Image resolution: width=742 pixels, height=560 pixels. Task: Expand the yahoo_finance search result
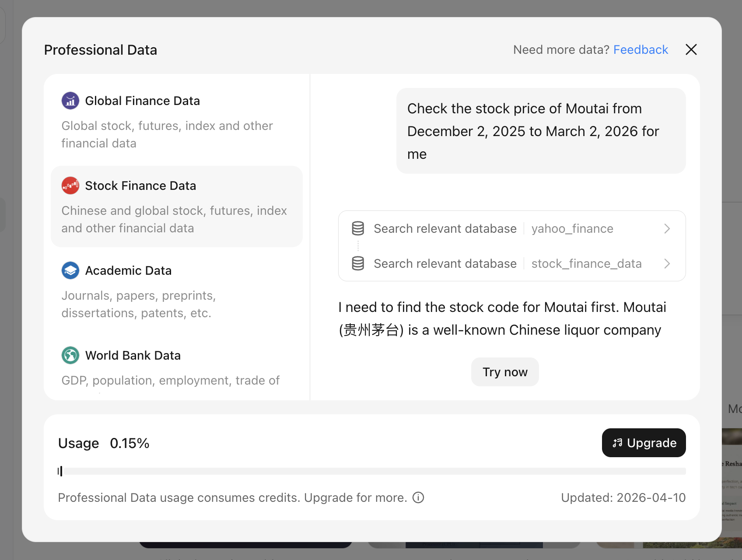[x=667, y=228]
